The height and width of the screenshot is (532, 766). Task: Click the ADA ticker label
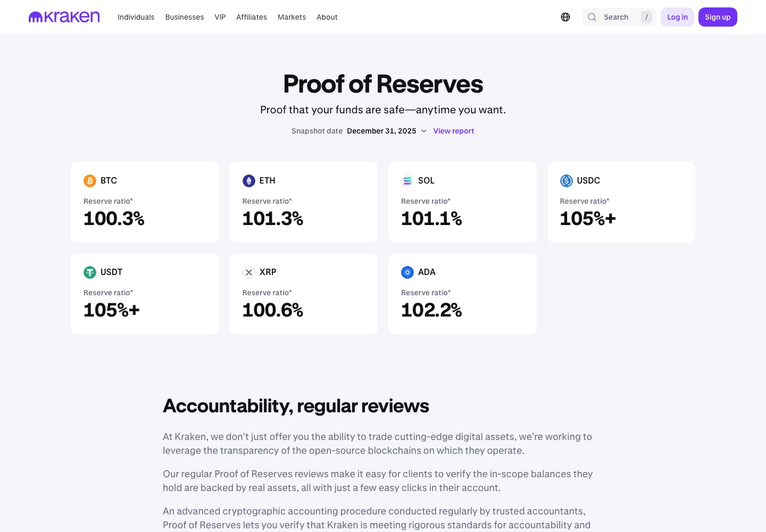pos(427,272)
